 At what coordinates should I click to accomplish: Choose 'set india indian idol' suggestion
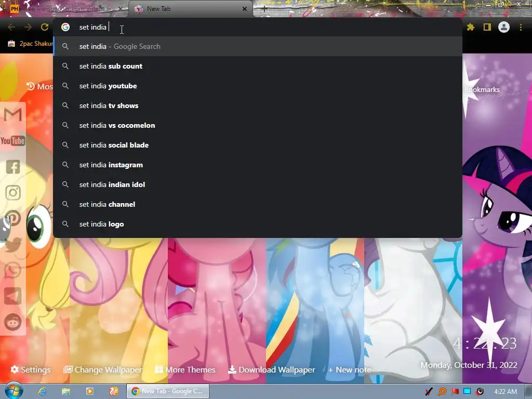[258, 184]
